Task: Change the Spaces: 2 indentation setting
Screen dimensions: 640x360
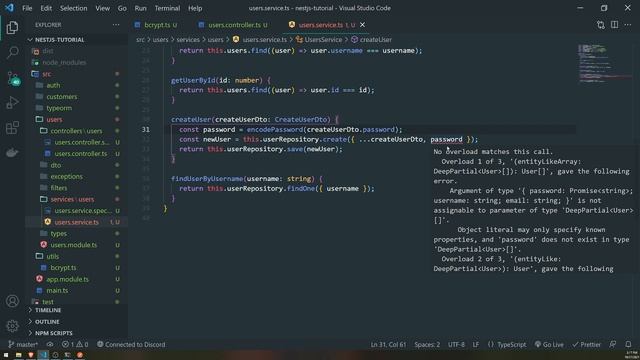Action: [x=427, y=344]
